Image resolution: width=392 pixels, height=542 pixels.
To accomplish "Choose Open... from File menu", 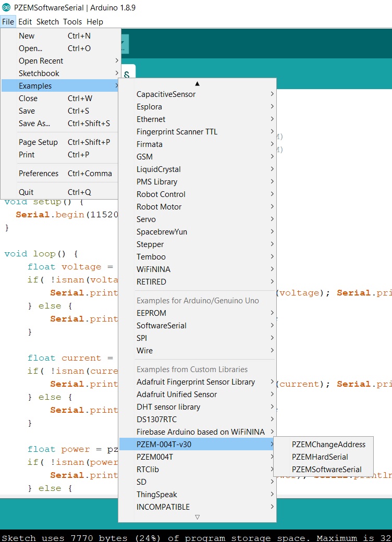I will point(60,48).
